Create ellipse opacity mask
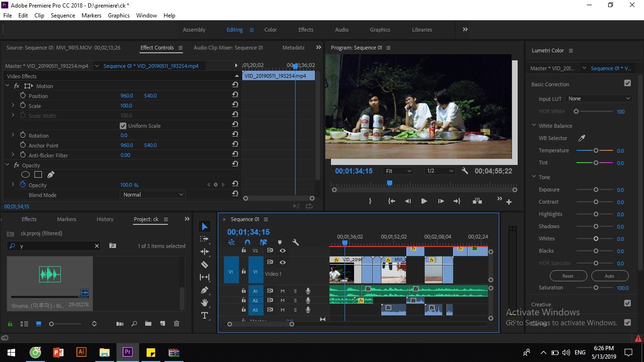The width and height of the screenshot is (644, 362). 25,174
